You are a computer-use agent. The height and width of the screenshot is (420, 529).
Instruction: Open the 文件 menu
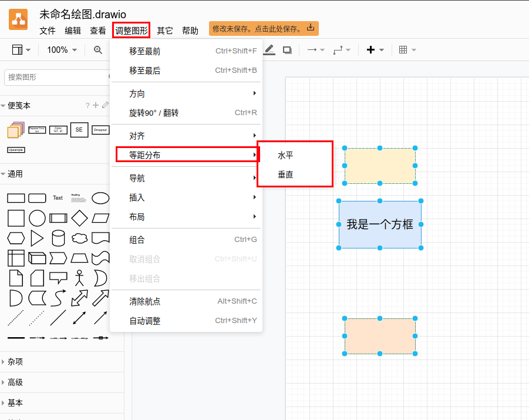point(47,31)
